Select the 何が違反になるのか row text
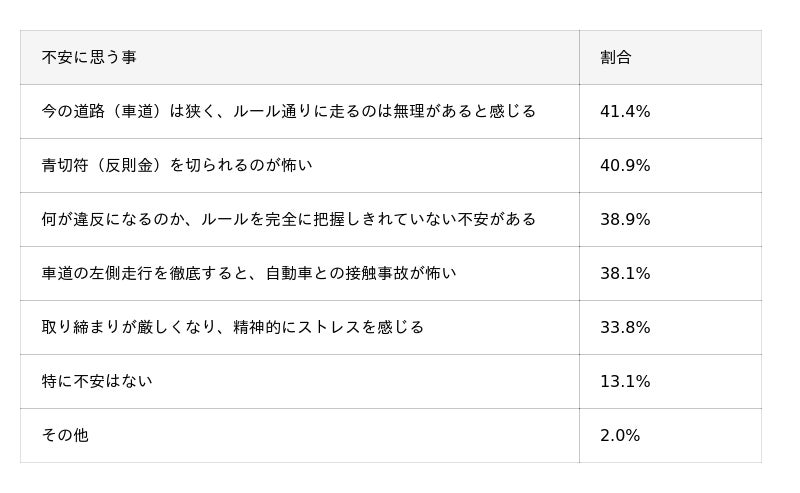 (x=289, y=219)
